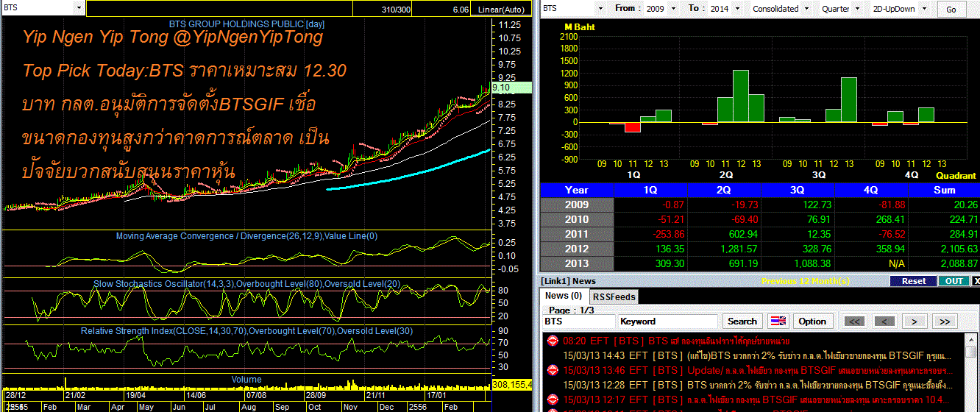This screenshot has height=412, width=980.
Task: Open the Quarter period dropdown
Action: (x=859, y=9)
